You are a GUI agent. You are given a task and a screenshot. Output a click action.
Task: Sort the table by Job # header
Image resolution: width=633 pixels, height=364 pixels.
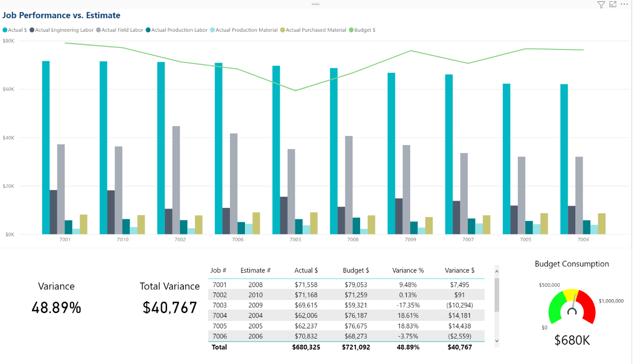click(219, 270)
